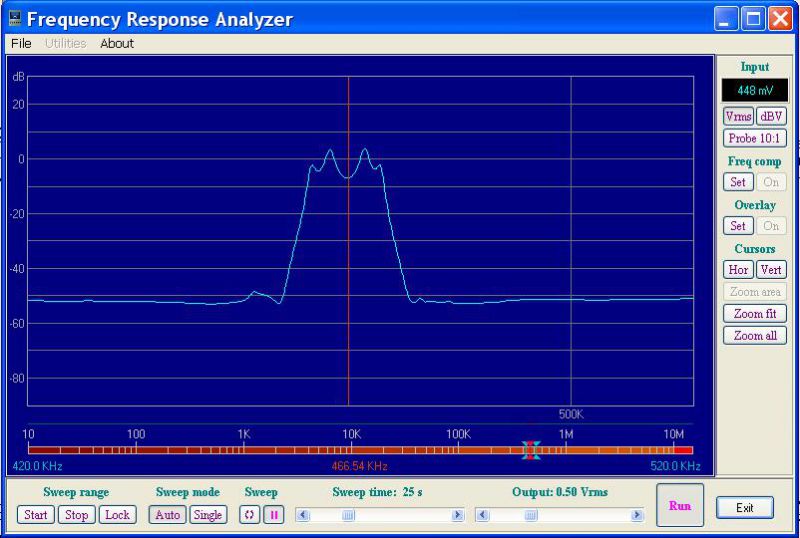Maximize the Frequency Response Analyzer window

tap(754, 19)
